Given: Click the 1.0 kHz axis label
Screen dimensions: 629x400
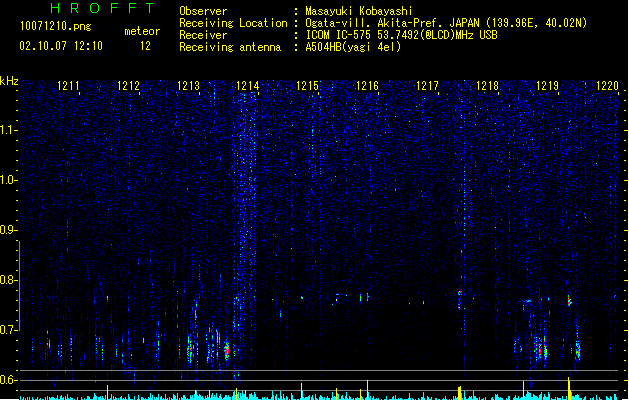Looking at the screenshot, I should click(8, 180).
